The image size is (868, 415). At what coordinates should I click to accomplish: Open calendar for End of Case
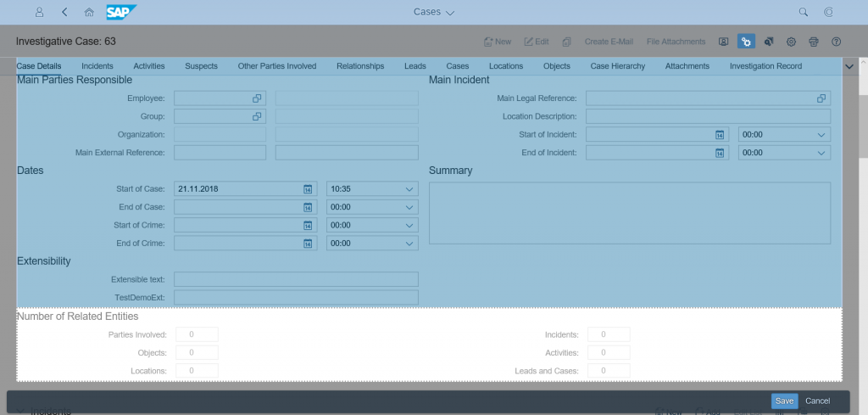click(x=308, y=207)
